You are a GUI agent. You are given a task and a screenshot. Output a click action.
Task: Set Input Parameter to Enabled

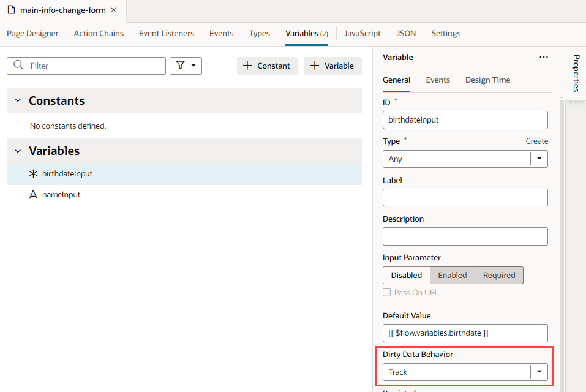(x=453, y=276)
